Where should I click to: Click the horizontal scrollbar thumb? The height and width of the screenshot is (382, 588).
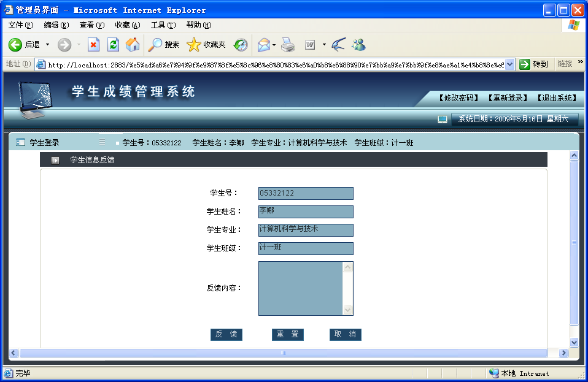click(284, 353)
